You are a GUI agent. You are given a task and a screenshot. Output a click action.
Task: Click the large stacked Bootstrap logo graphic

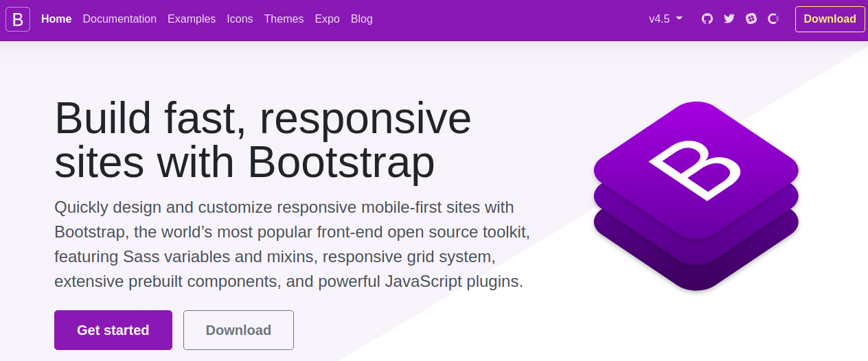point(696,196)
